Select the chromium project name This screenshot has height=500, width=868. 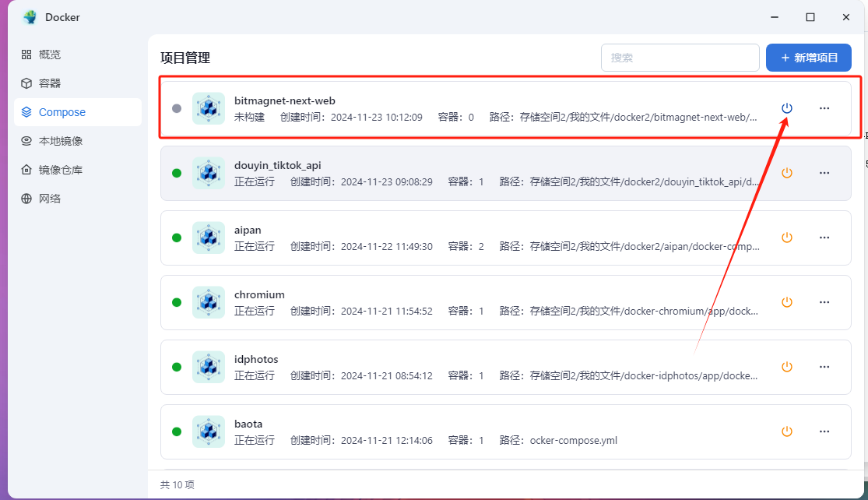(259, 294)
